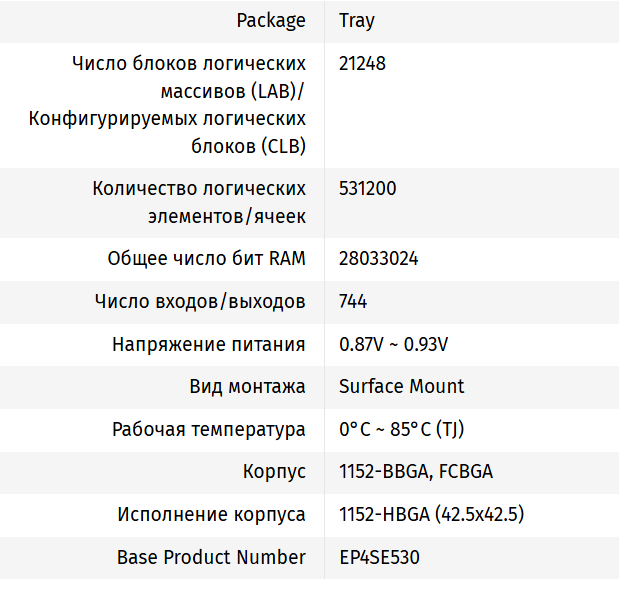Select the Surface Mount value

402,386
